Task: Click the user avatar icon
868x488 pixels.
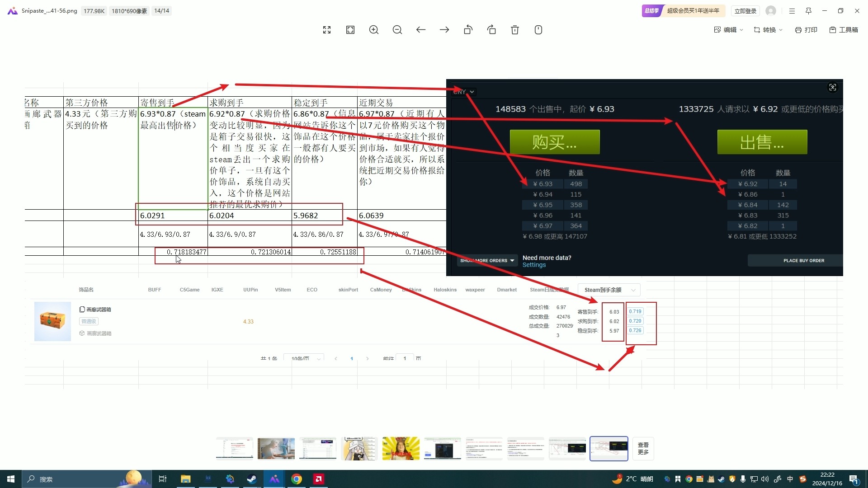Action: pyautogui.click(x=771, y=11)
